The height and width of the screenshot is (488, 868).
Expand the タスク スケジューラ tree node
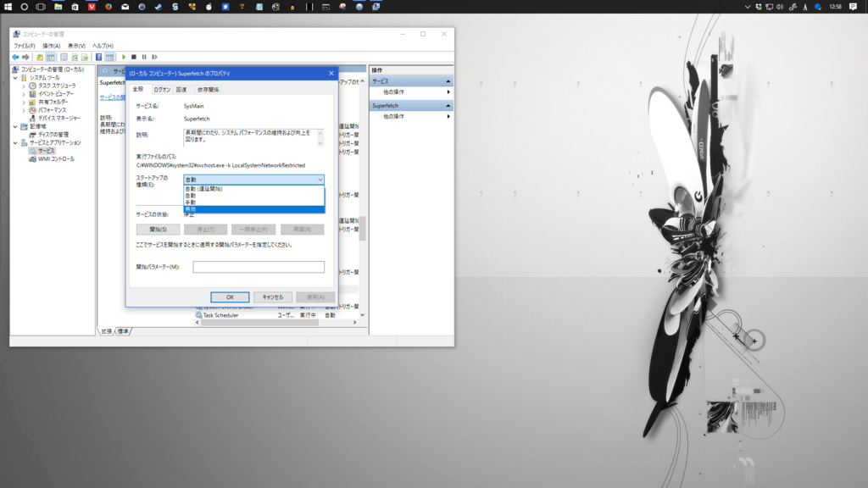coord(24,86)
